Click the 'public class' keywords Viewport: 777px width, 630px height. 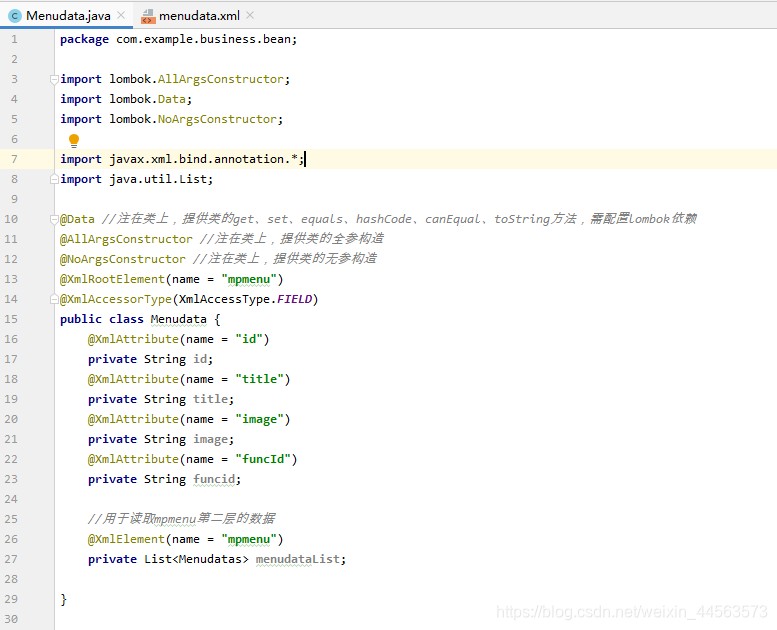point(102,319)
